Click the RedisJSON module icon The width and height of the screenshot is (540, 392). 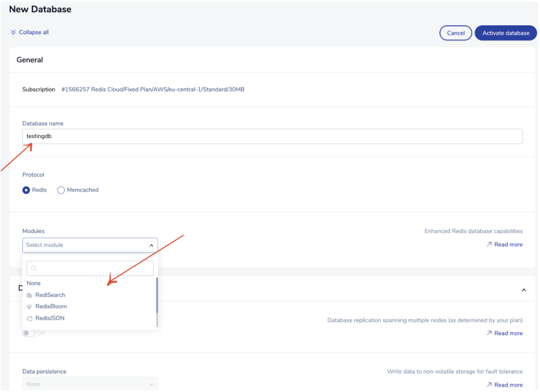pos(29,318)
